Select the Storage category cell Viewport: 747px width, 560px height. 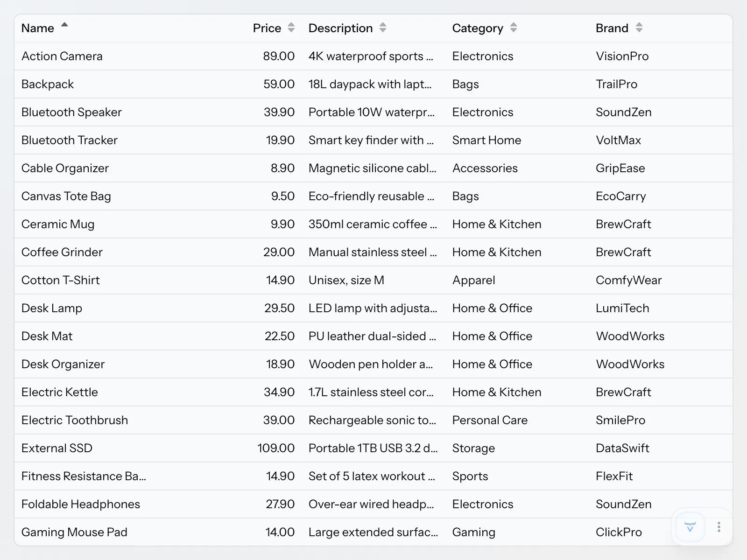click(x=473, y=448)
